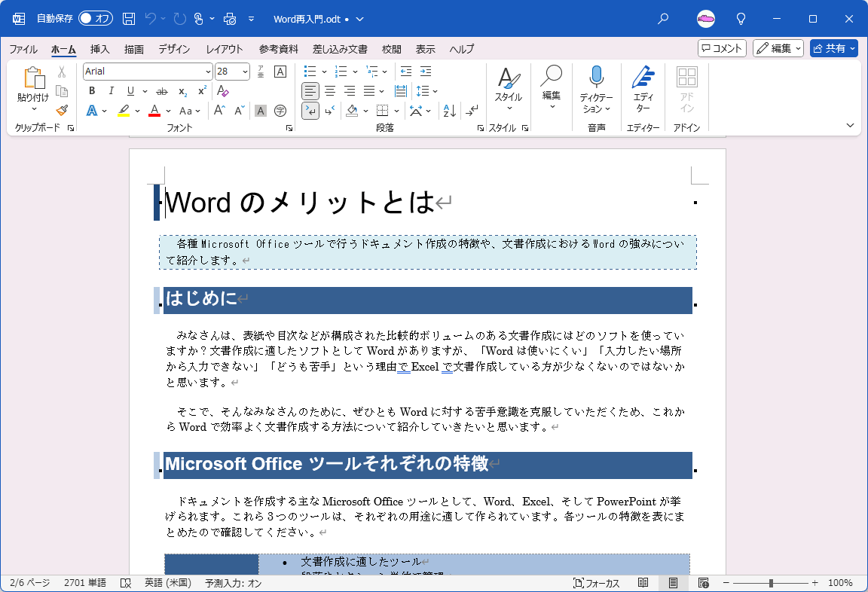
Task: Toggle Subscript formatting
Action: [182, 90]
